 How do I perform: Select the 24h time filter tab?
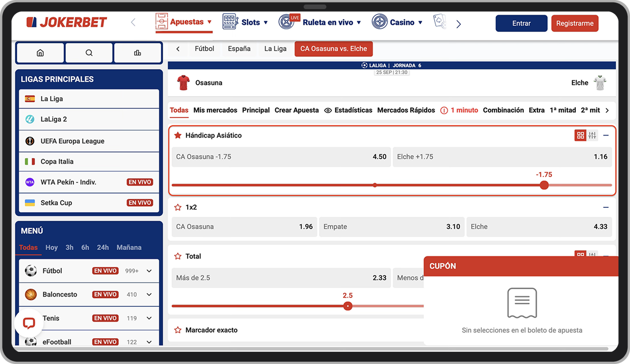(103, 248)
